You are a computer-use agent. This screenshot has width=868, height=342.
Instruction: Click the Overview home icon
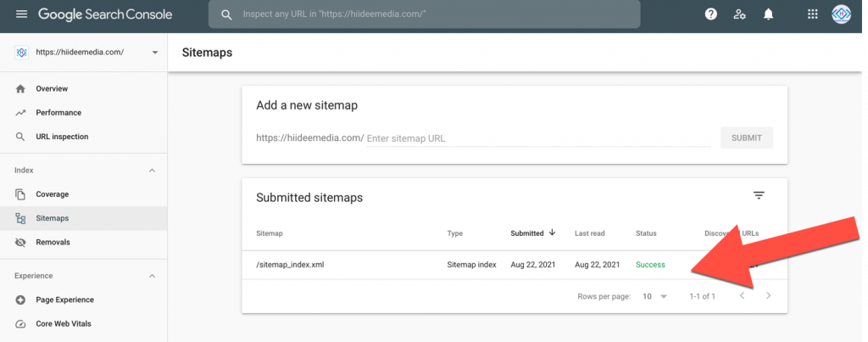[20, 89]
